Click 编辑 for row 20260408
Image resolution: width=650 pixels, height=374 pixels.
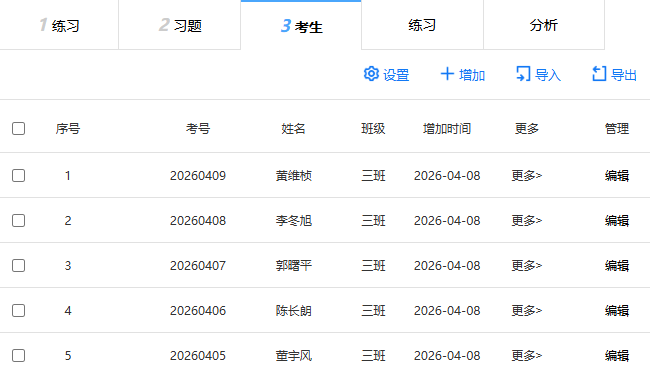(x=617, y=221)
